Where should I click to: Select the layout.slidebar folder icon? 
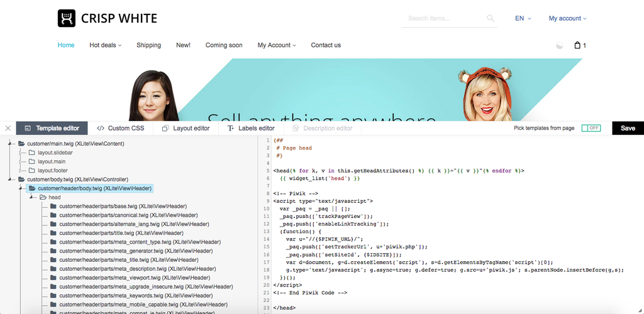pos(31,153)
